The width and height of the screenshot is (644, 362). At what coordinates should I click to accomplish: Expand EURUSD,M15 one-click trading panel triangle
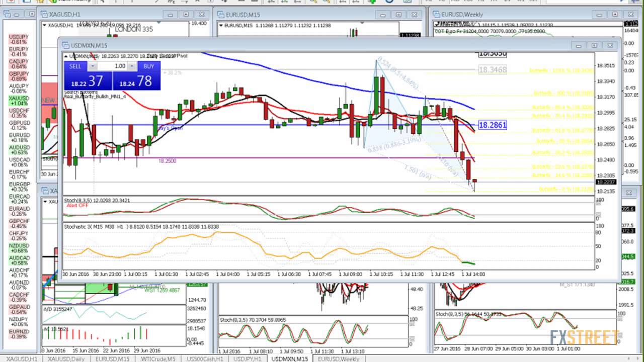(221, 25)
